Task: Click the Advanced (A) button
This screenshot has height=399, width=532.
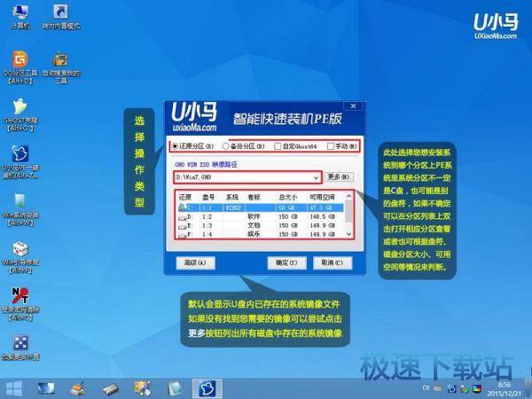Action: [x=195, y=263]
